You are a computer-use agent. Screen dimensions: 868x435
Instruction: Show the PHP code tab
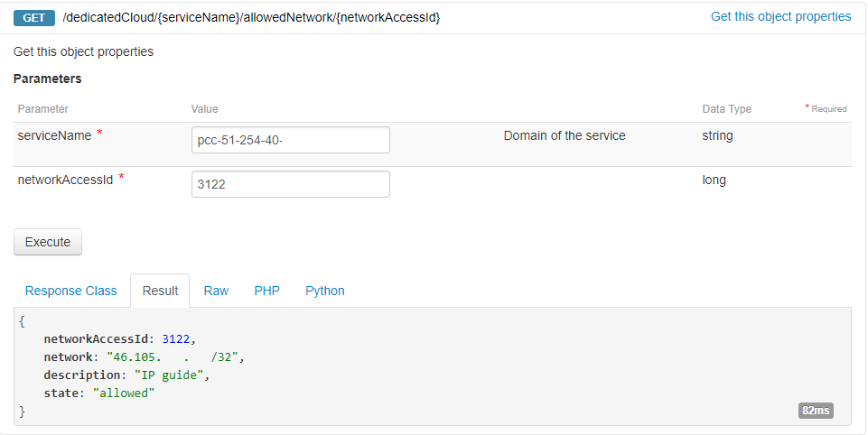point(267,291)
